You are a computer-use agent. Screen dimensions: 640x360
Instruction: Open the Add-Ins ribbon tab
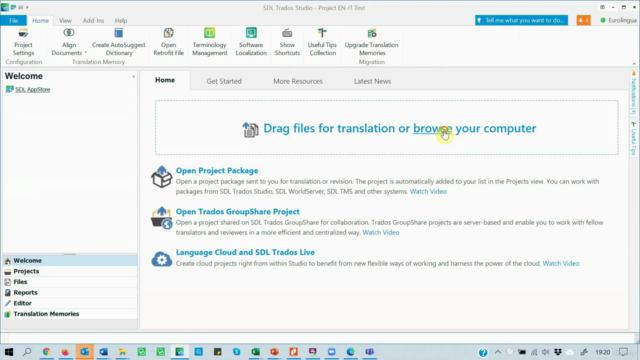[93, 20]
